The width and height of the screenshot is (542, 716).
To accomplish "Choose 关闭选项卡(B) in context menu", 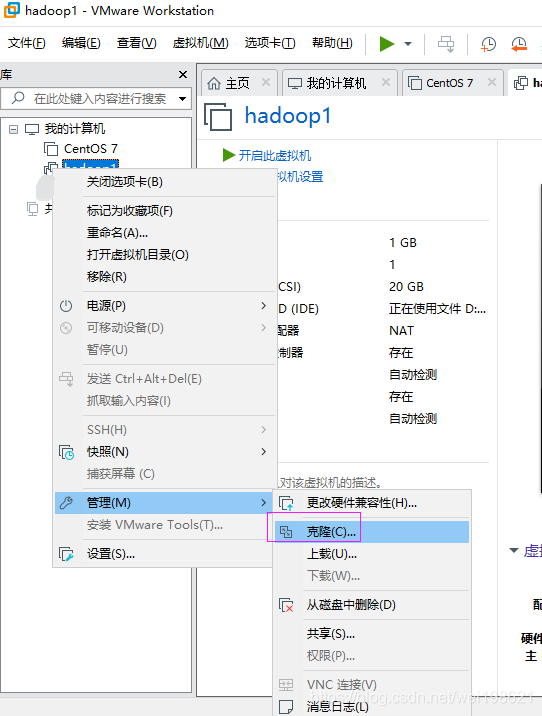I will 165,182.
